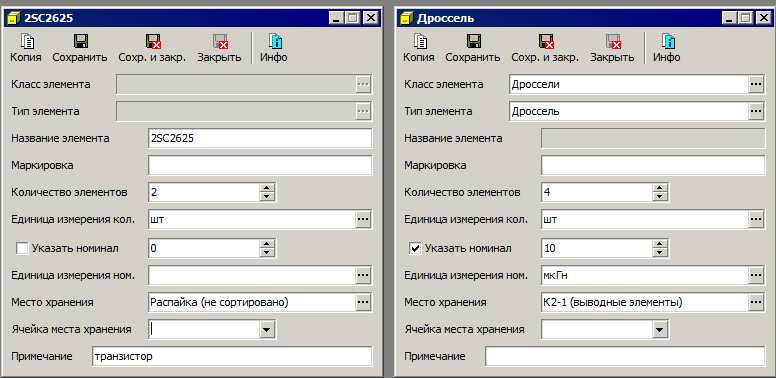This screenshot has width=776, height=378.
Task: Decrease nominal value 10 in Дроссель window
Action: click(x=660, y=252)
